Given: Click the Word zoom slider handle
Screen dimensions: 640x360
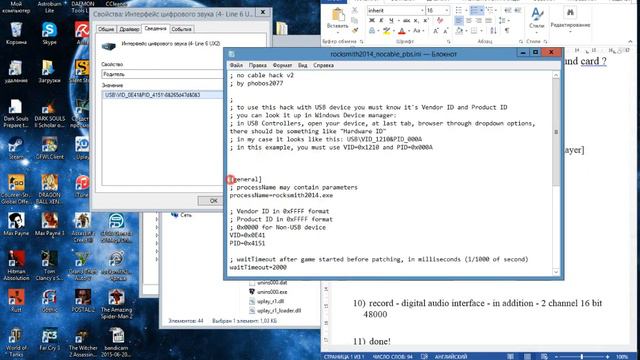Looking at the screenshot, I should (x=582, y=356).
